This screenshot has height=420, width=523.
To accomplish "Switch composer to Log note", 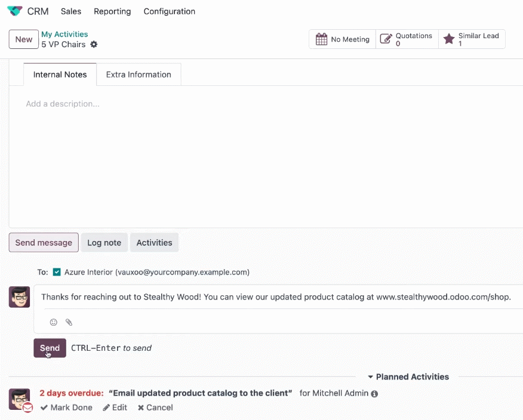I will tap(104, 243).
